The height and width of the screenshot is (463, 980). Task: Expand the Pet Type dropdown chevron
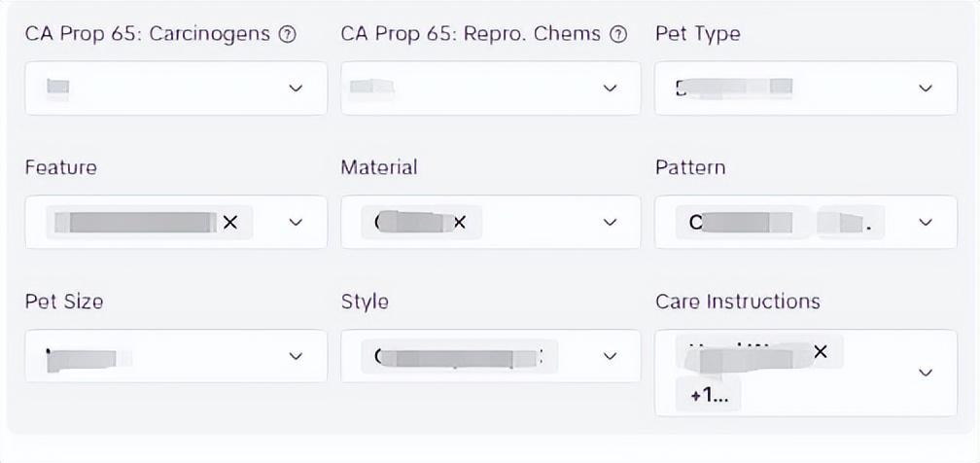coord(926,89)
